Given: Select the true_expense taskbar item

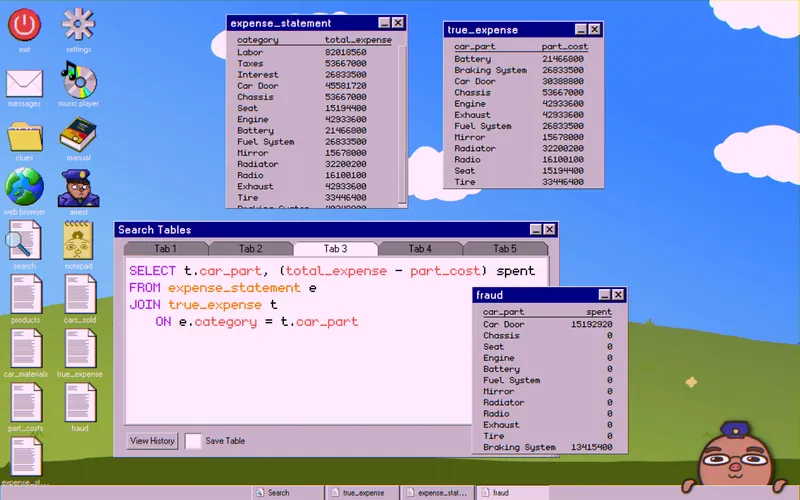Looking at the screenshot, I should tap(362, 493).
